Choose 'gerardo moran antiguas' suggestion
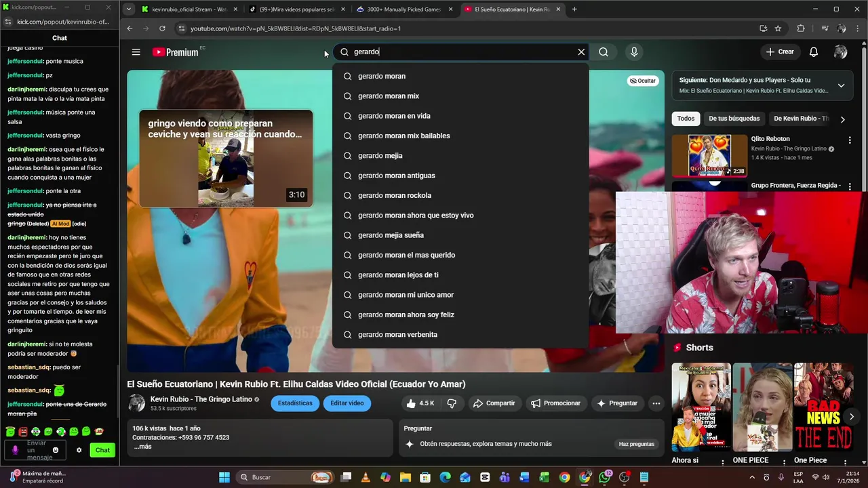 click(x=460, y=176)
